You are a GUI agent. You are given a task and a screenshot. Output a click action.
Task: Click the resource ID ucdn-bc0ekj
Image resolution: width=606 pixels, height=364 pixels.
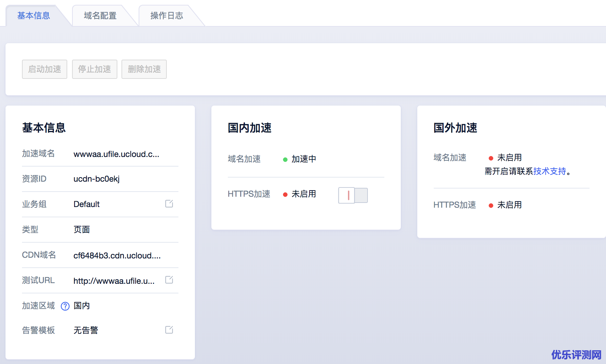(96, 179)
